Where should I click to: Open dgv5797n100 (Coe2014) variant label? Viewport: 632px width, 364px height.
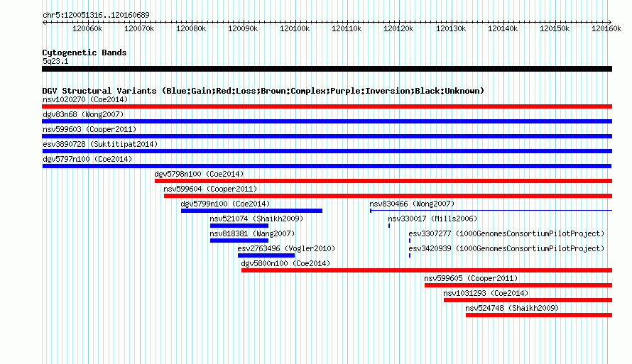(87, 159)
